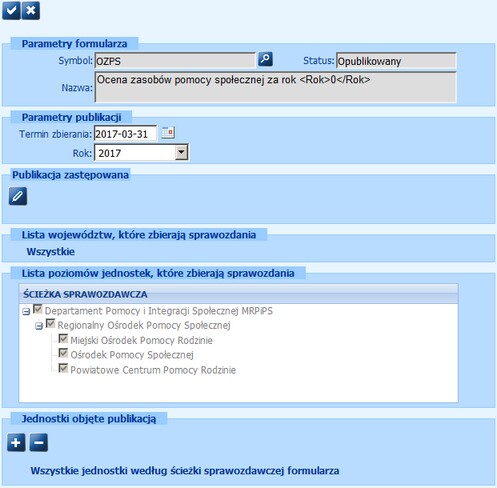Click the Symbol field showing OZPS
Image resolution: width=497 pixels, height=488 pixels.
[x=175, y=61]
